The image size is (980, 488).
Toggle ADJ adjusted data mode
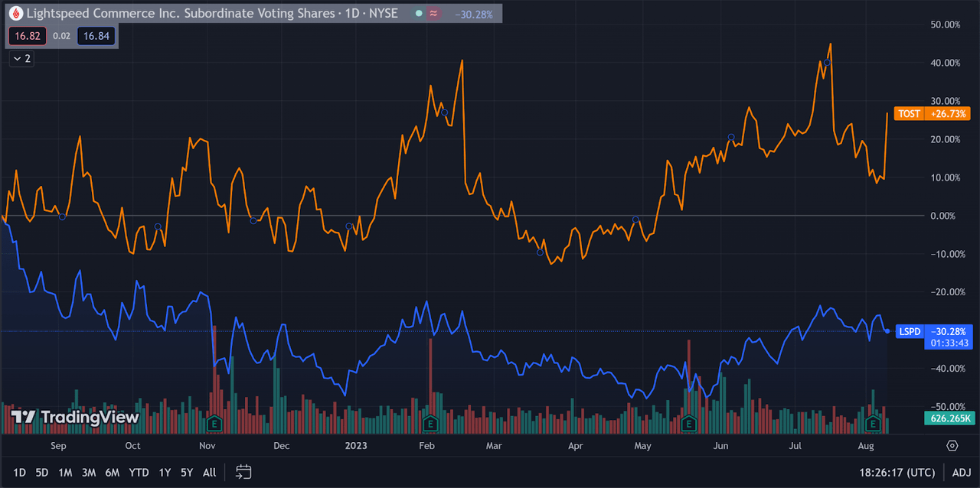coord(962,472)
